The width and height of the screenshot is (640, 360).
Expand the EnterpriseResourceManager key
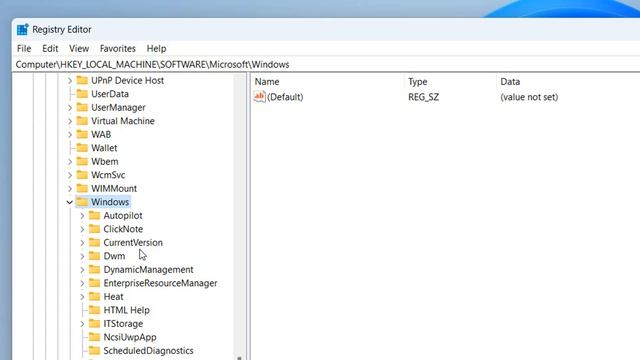click(82, 283)
